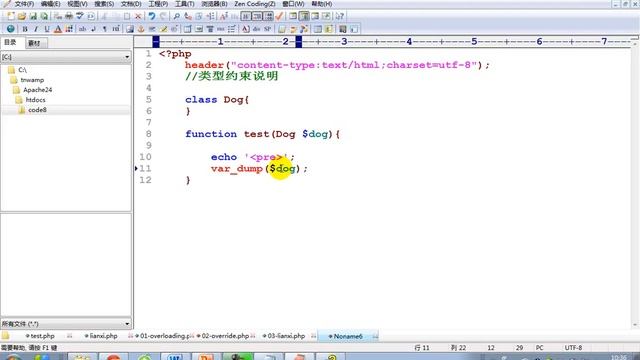Insert HTML comment with pencil icon
This screenshot has height=360, width=640.
point(163,29)
